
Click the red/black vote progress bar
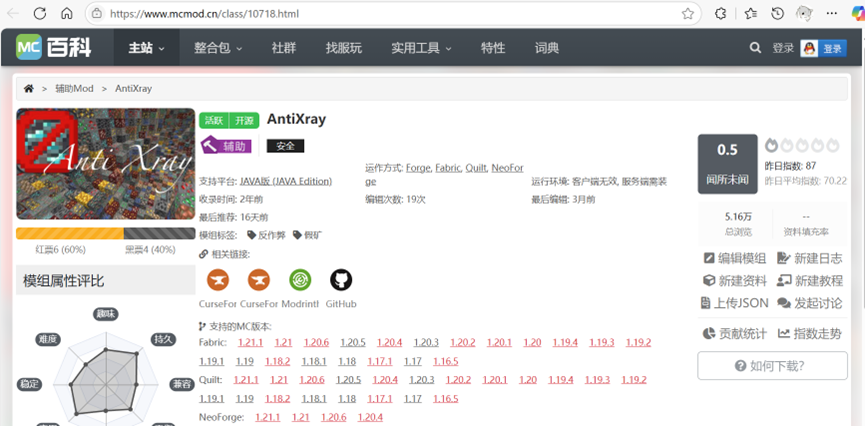tap(105, 233)
